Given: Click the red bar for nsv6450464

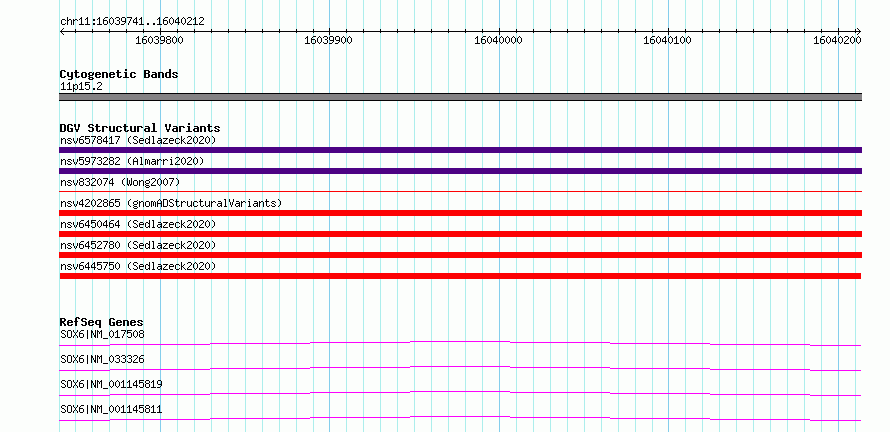Looking at the screenshot, I should (460, 234).
